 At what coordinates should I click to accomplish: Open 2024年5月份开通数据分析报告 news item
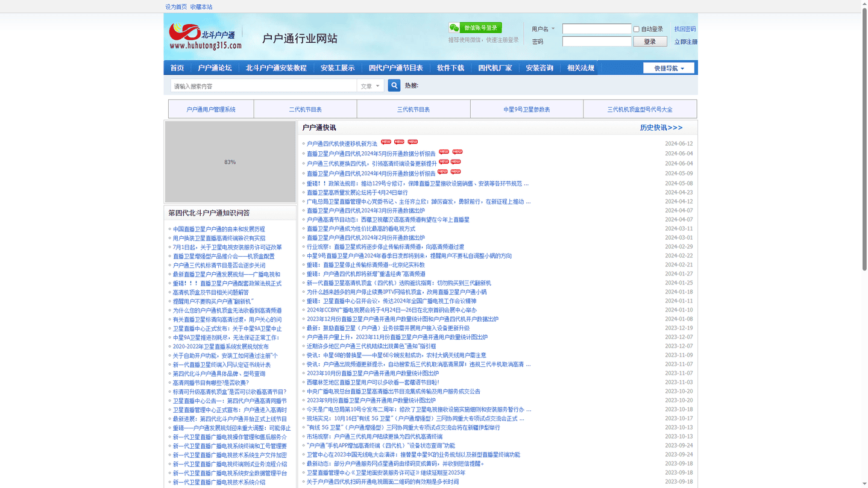pyautogui.click(x=371, y=154)
